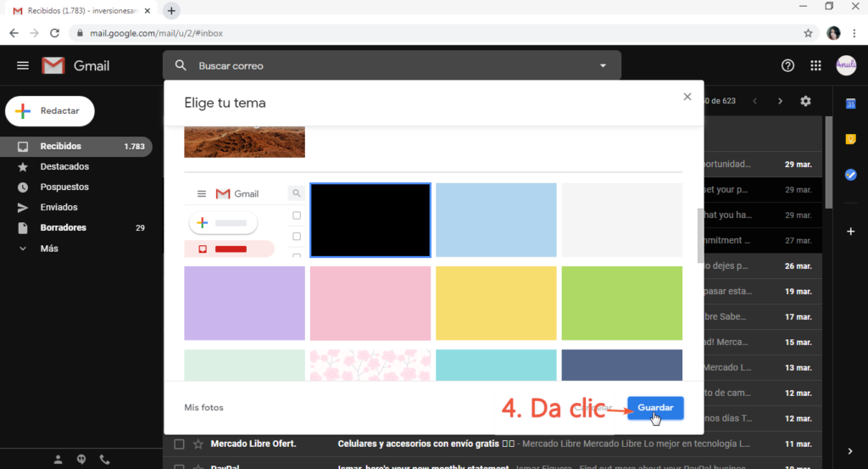Open the settings gear icon
868x469 pixels.
(805, 101)
